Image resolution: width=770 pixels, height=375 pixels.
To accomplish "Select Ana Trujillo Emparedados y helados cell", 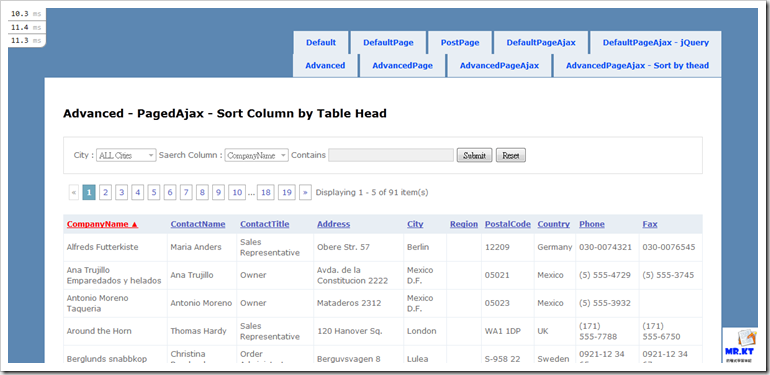I will tap(114, 275).
